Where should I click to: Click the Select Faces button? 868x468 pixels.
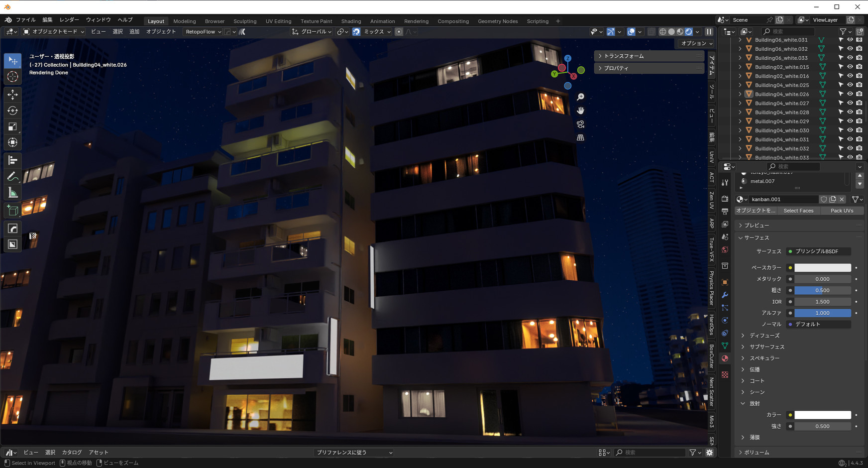(x=798, y=211)
